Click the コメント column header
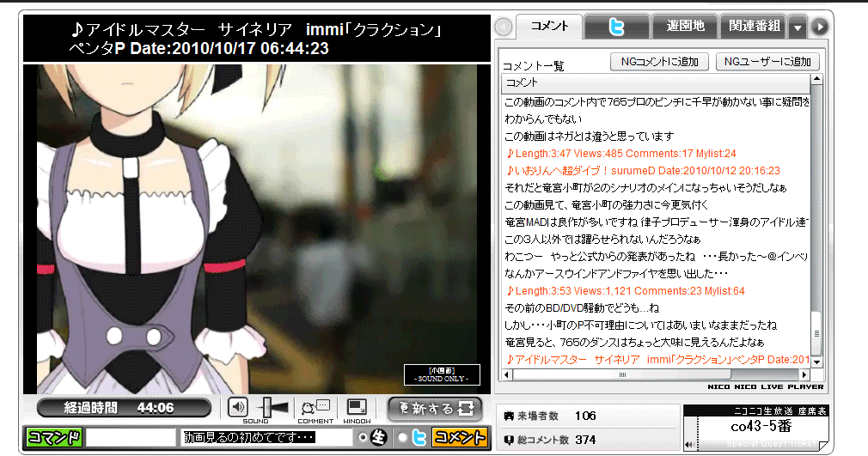This screenshot has height=456, width=868. [x=656, y=83]
